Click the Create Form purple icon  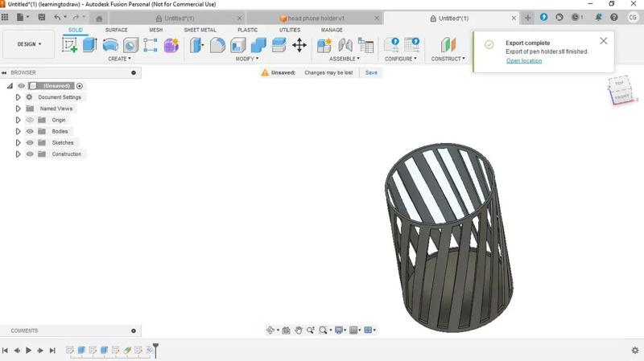(x=171, y=45)
